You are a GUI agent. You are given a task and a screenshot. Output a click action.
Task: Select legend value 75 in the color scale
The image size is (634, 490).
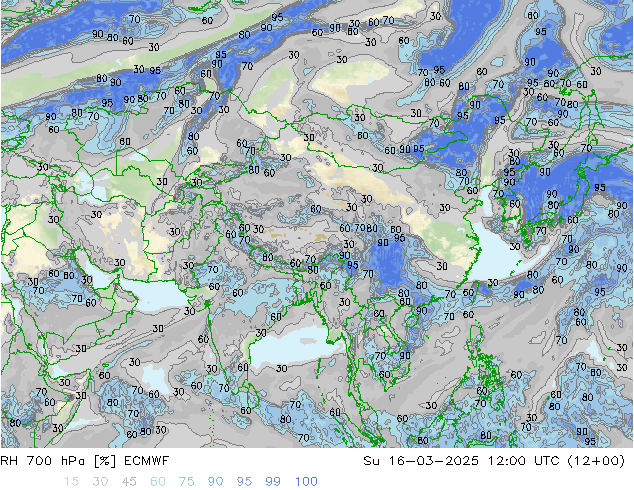pos(186,482)
